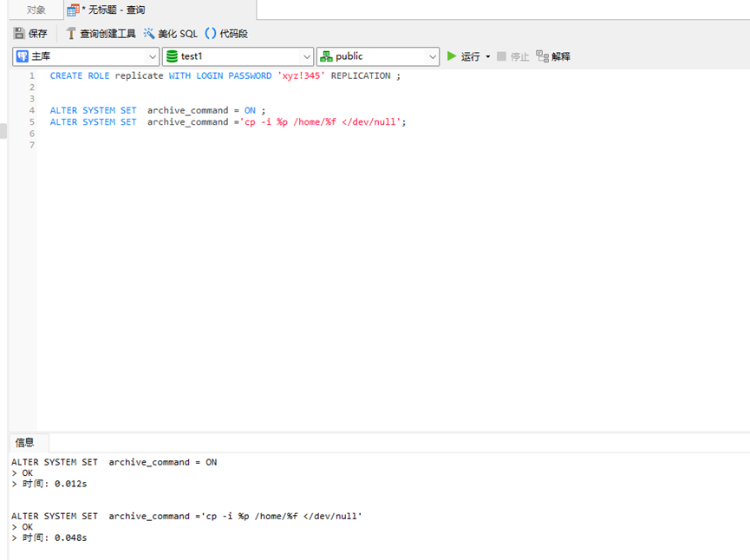The image size is (750, 560).
Task: Click the 运行 button label
Action: pos(470,56)
